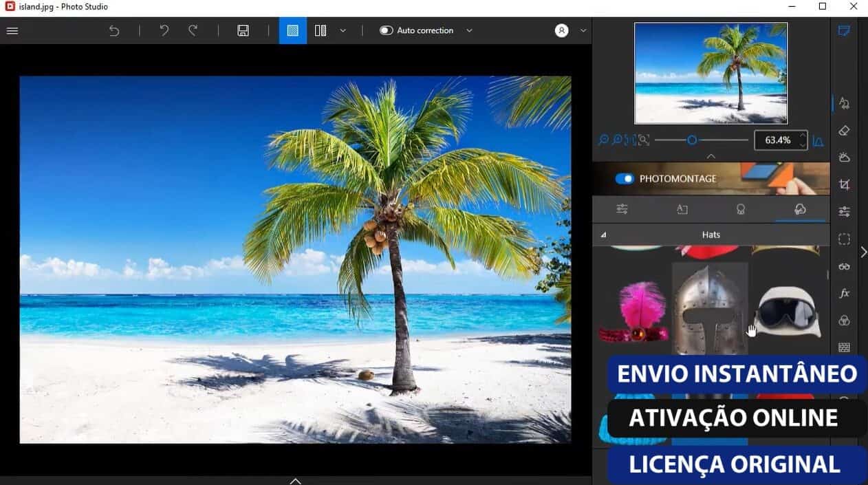Save the image with the disk icon
Screen dimensions: 868x485
[243, 31]
